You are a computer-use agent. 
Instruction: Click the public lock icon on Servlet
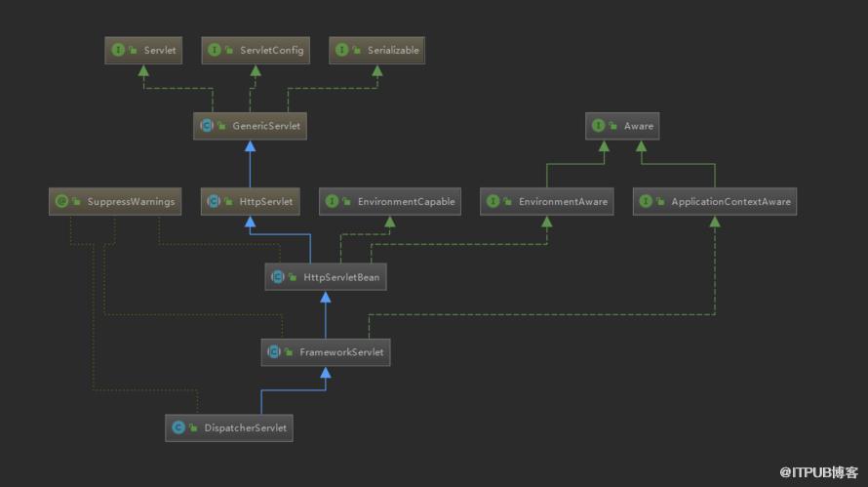pos(133,51)
